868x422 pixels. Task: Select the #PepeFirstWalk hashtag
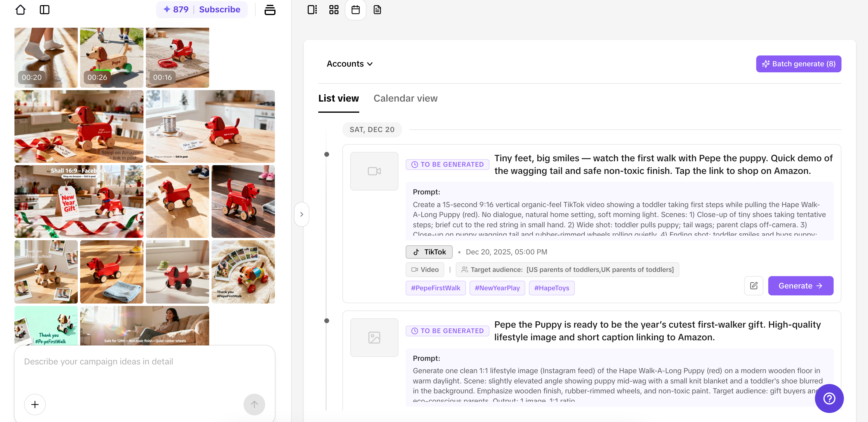pos(435,288)
